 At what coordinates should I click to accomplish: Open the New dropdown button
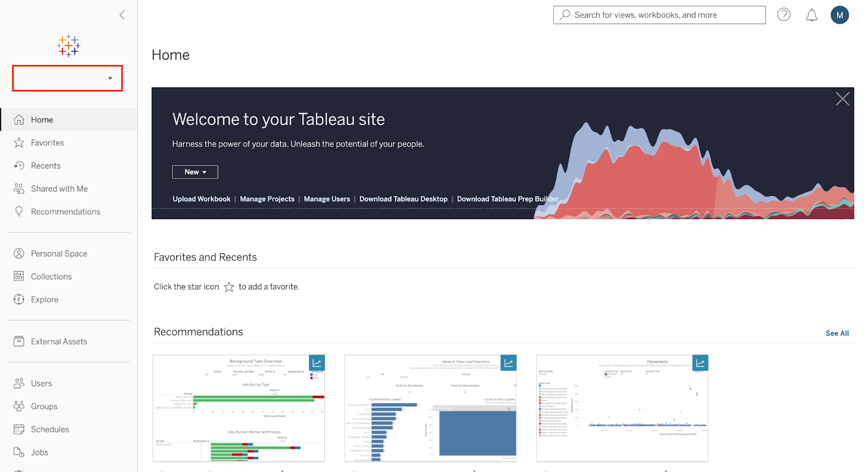[195, 172]
